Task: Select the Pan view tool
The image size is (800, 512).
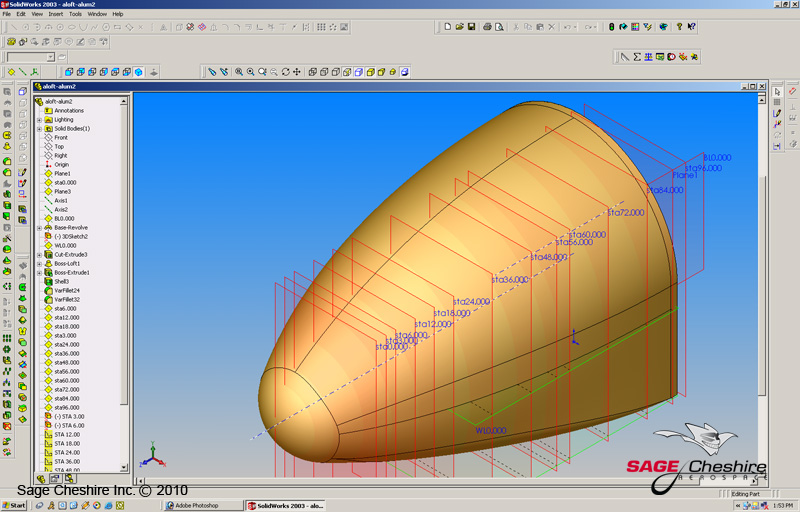Action: [x=297, y=72]
